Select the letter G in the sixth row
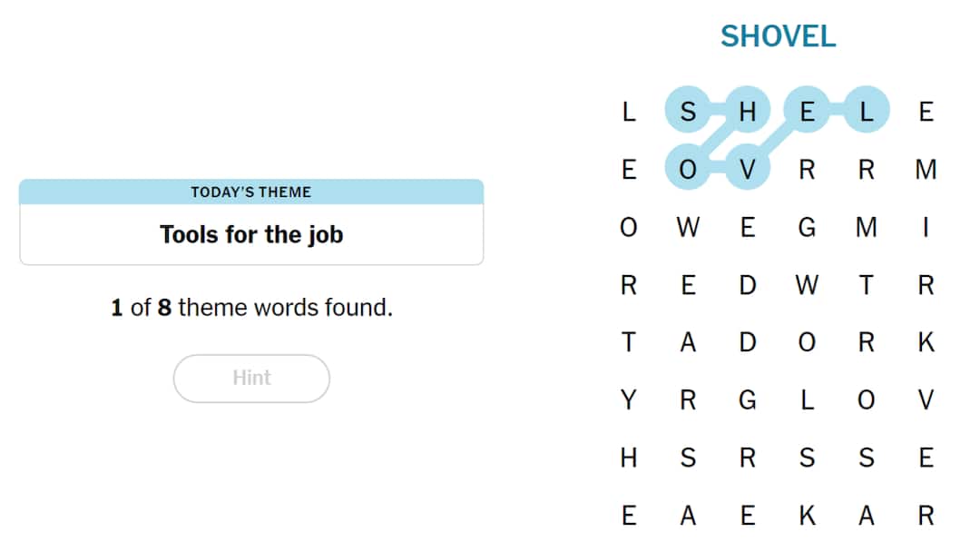 (747, 399)
